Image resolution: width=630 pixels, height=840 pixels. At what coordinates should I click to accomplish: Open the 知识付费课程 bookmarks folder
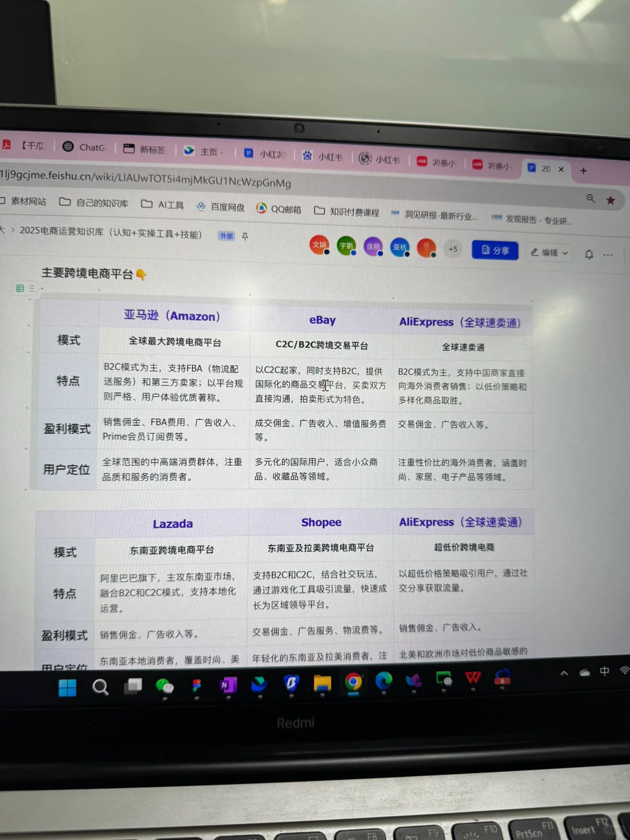(x=347, y=212)
